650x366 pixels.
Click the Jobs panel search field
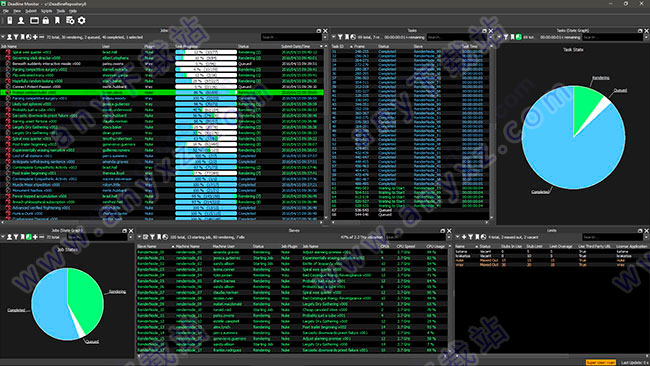[291, 37]
